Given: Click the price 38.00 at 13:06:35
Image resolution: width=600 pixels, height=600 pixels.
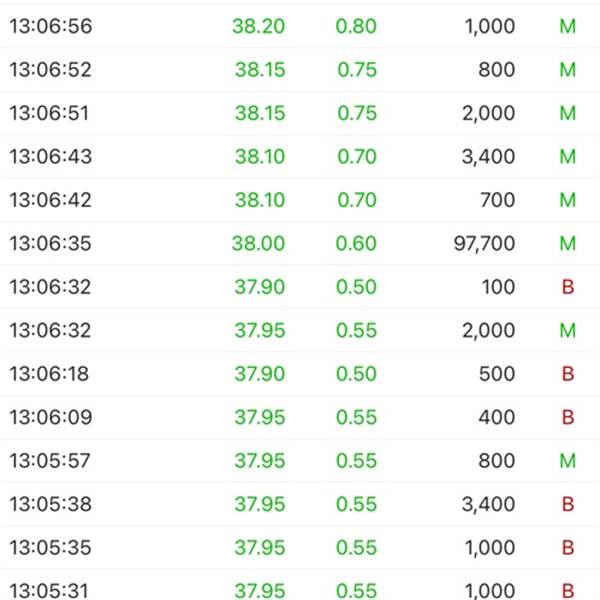Looking at the screenshot, I should point(258,243).
